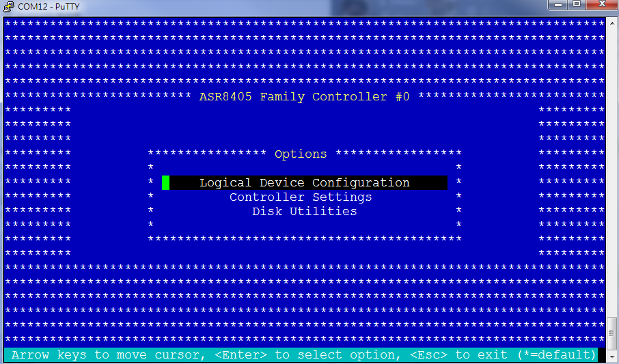Click the 'COM12 - PuTTY' window title
The width and height of the screenshot is (619, 364).
(49, 6)
